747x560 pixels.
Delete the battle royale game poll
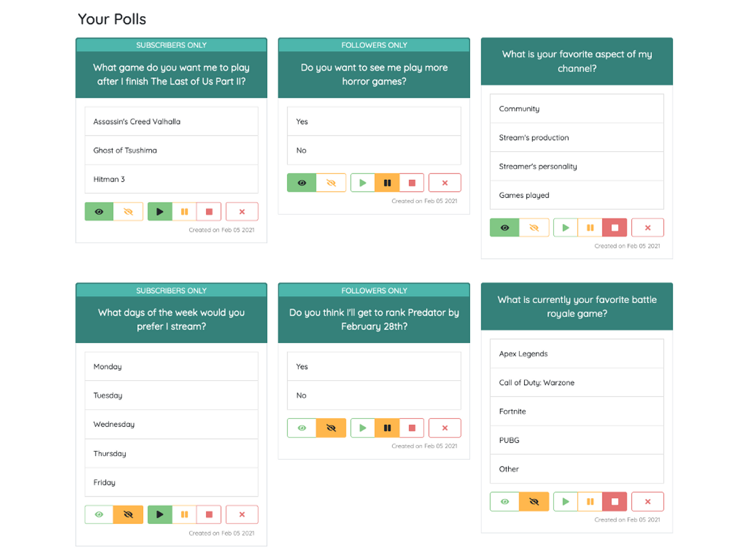[x=647, y=502]
